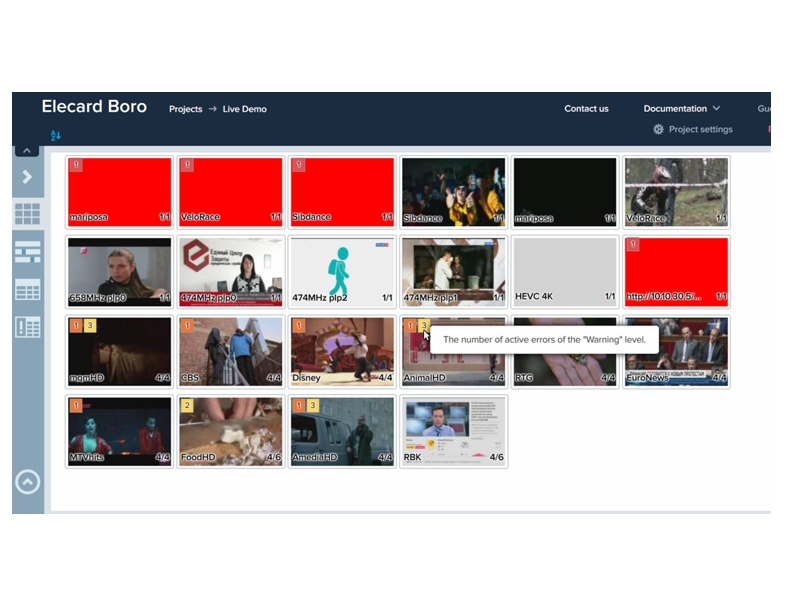The image size is (800, 600).
Task: Open the Disney channel thumbnail
Action: pyautogui.click(x=342, y=352)
